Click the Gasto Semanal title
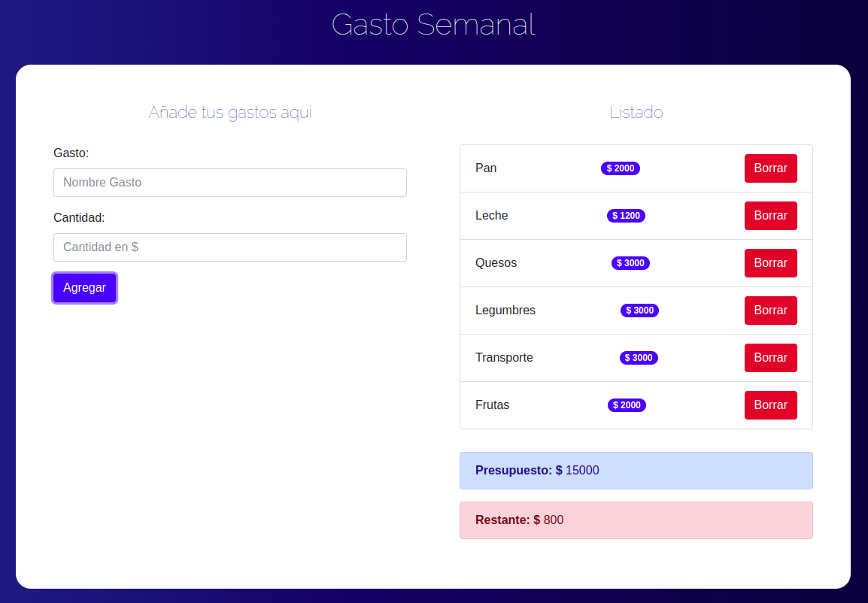 433,25
